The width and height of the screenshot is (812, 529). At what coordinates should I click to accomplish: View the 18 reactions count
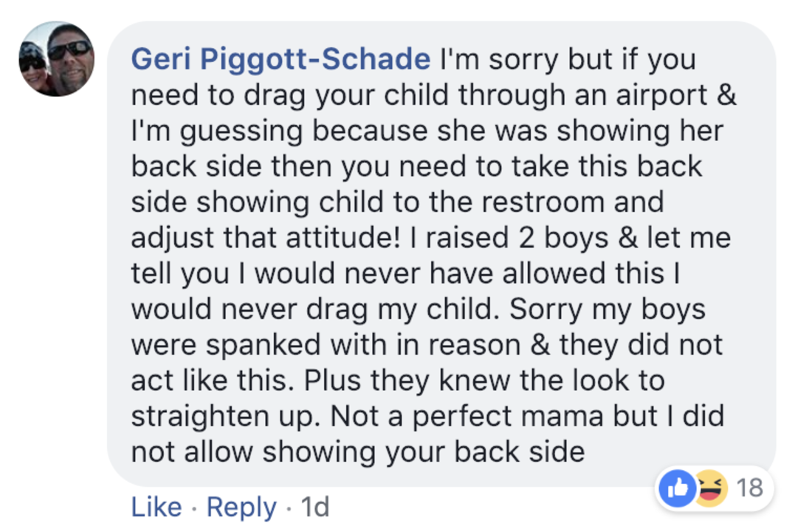[749, 488]
